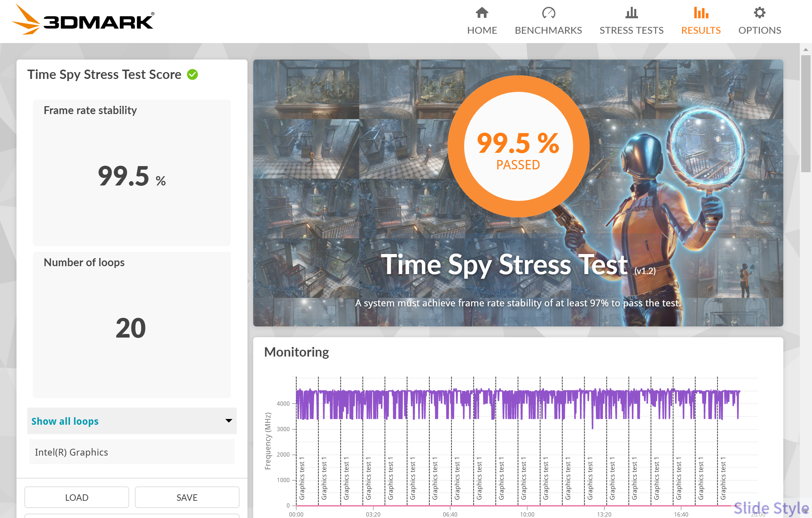The image size is (812, 518).
Task: Click the 97% pass requirement caption
Action: pos(518,303)
